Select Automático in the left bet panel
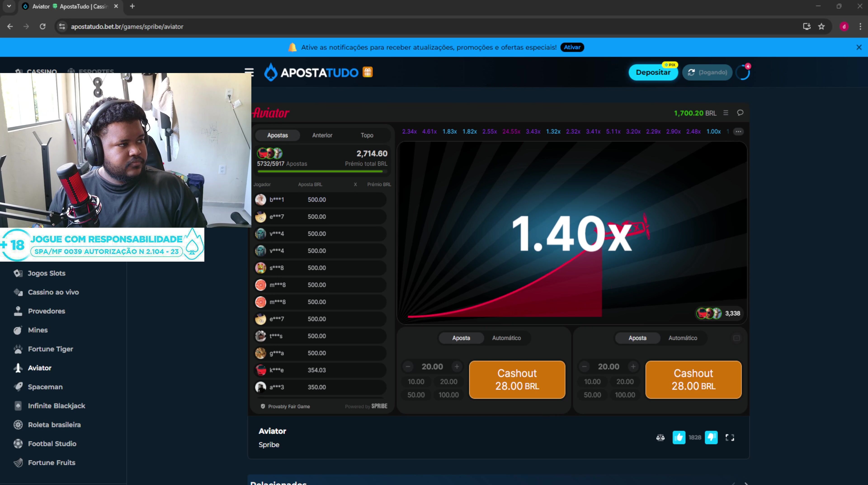This screenshot has width=868, height=485. (x=506, y=338)
